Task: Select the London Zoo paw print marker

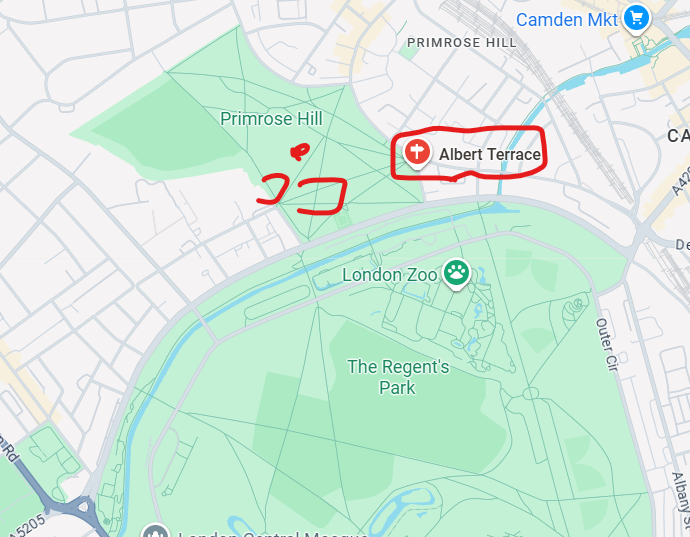Action: click(x=456, y=274)
